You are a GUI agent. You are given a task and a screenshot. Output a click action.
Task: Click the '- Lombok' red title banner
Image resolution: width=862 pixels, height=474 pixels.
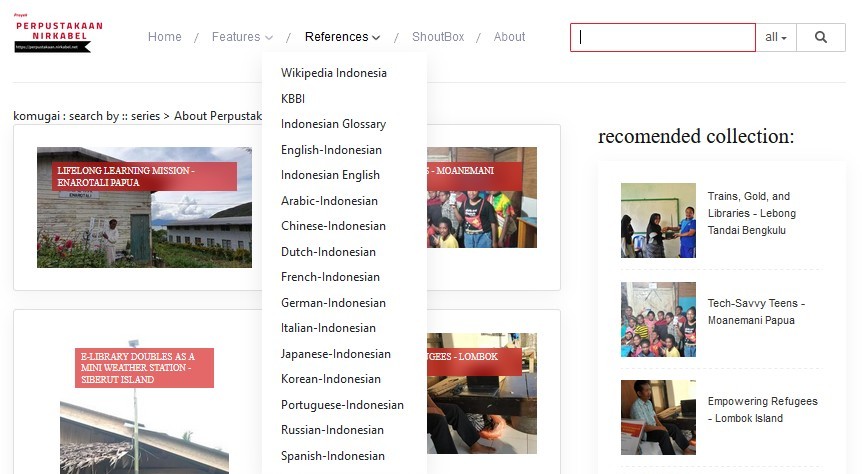pyautogui.click(x=474, y=362)
